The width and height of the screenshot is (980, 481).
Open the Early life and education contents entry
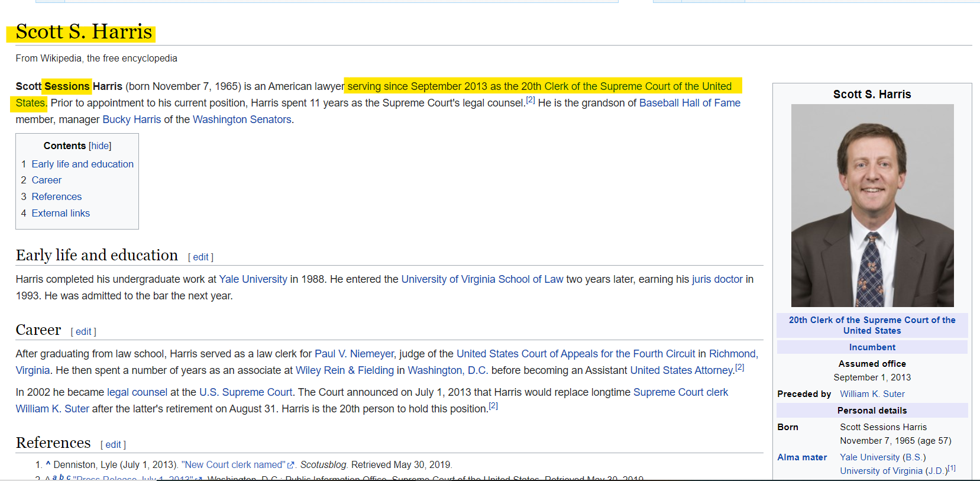83,164
